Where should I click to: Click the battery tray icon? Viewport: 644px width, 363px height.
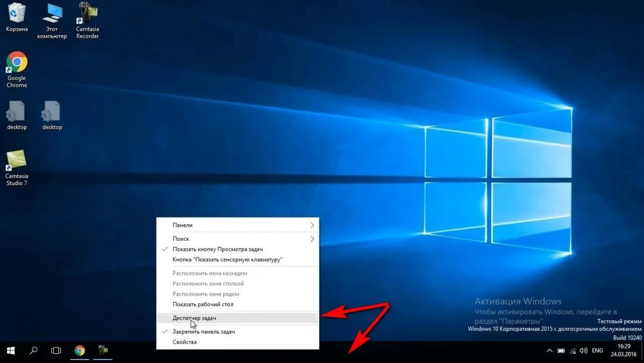coord(561,350)
